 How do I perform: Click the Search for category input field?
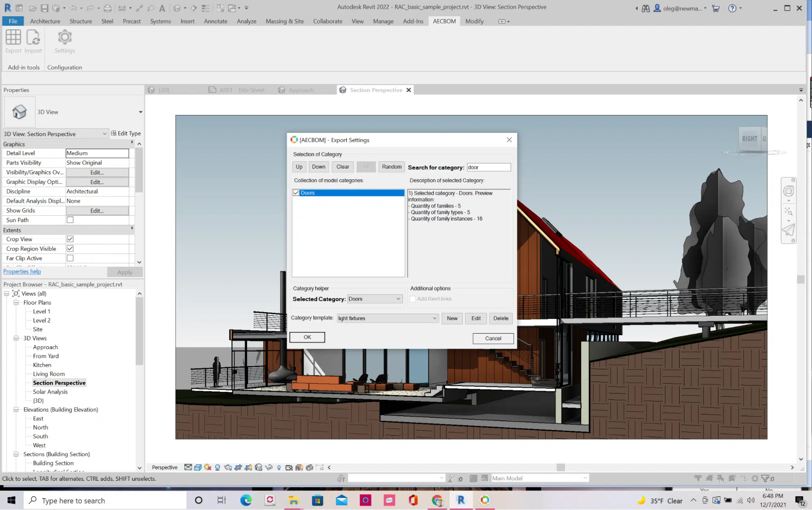click(489, 167)
